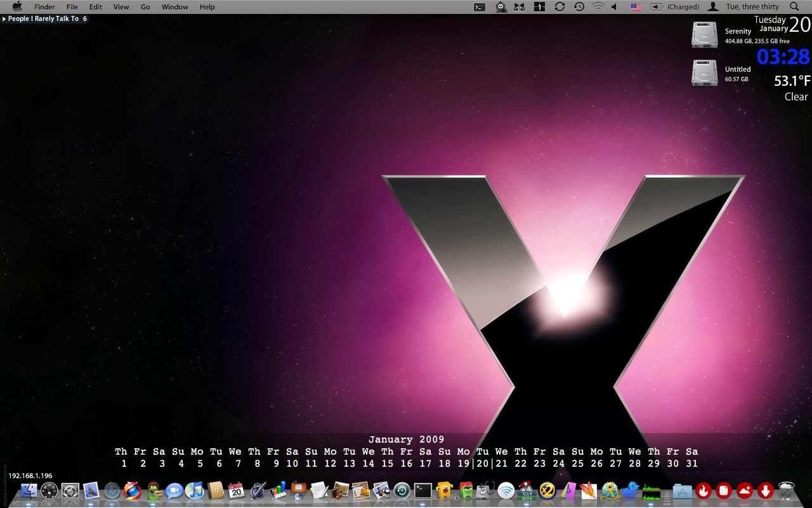
Task: Launch the blue Wi-Fi circle app in Dock
Action: tap(506, 490)
